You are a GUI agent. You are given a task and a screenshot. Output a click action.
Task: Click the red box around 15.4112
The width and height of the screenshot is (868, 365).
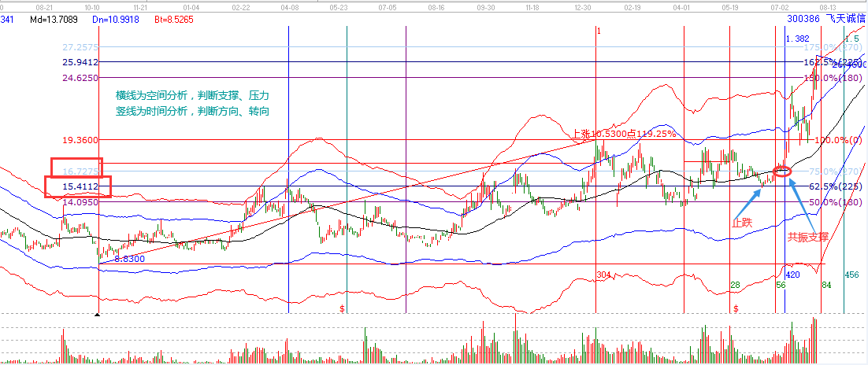tap(77, 186)
